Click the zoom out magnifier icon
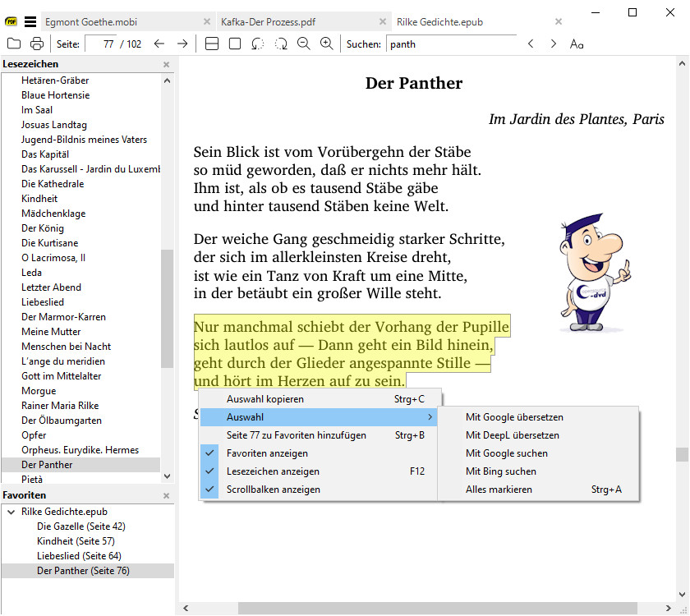The height and width of the screenshot is (616, 690). point(303,44)
